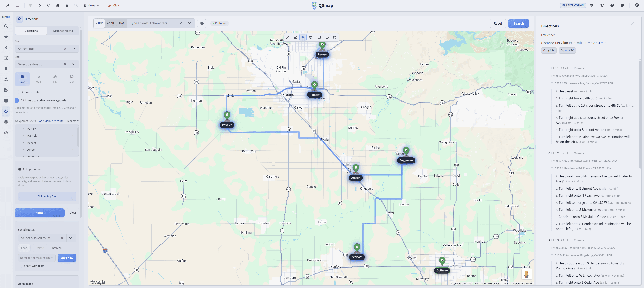The image size is (644, 288).
Task: Click the Copy CSV button
Action: pyautogui.click(x=549, y=50)
